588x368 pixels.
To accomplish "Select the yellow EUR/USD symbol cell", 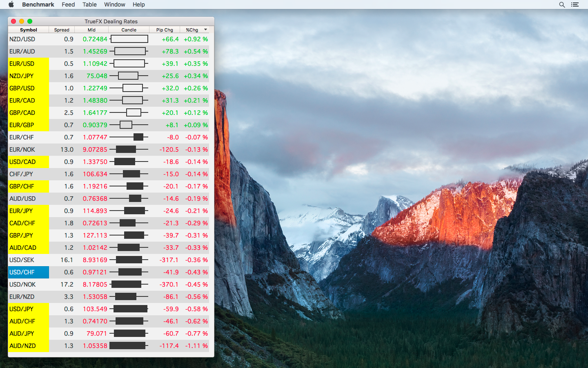I will click(29, 64).
